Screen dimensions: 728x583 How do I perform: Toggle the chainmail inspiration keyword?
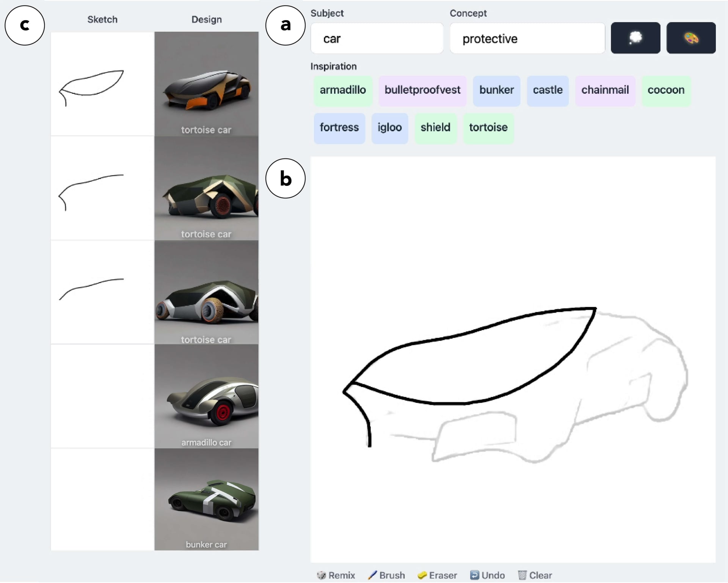[605, 91]
